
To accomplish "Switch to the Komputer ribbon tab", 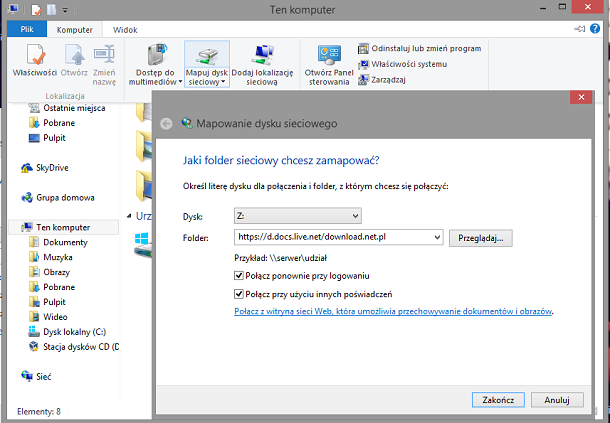I will pos(74,30).
